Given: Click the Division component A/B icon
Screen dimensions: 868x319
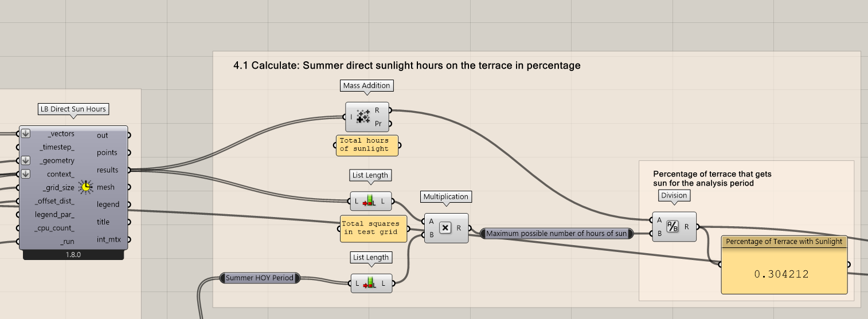Looking at the screenshot, I should (672, 227).
